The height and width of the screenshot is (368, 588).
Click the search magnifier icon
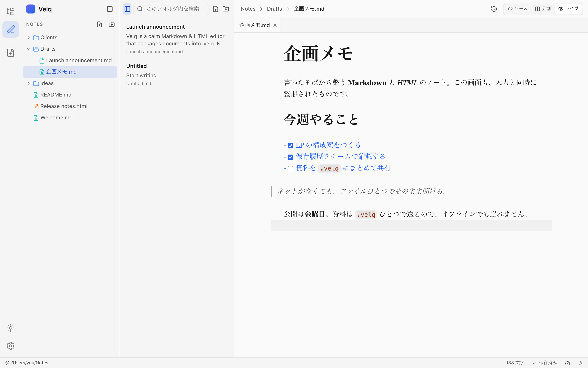click(140, 9)
